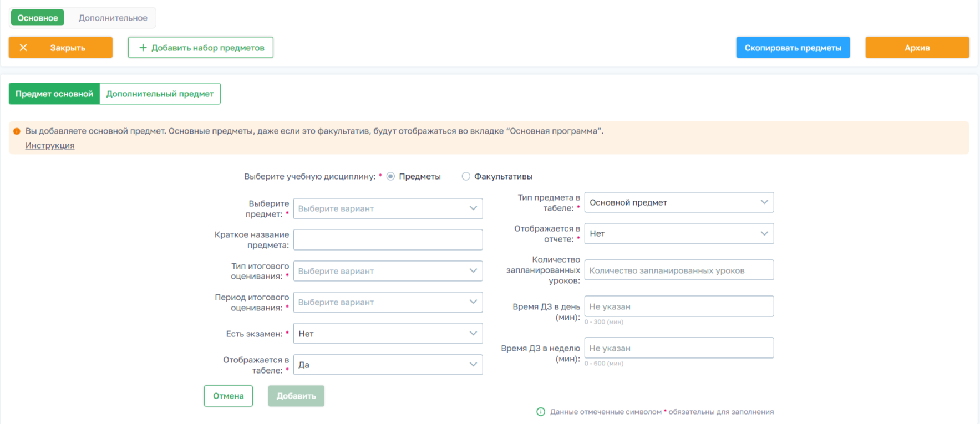Open the Архив button
980x424 pixels.
point(917,48)
